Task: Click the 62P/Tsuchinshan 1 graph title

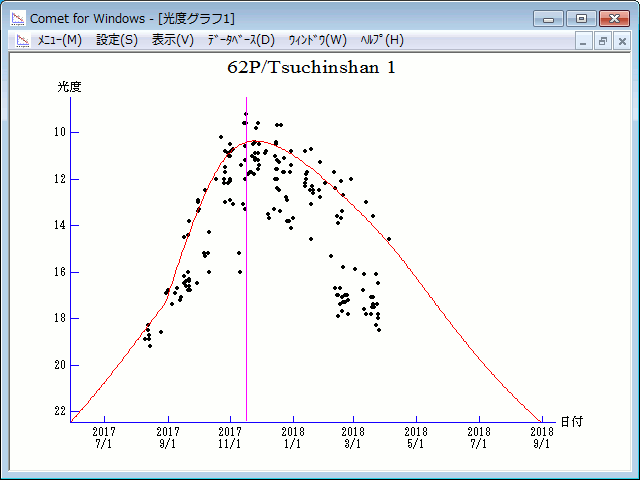Action: [318, 68]
